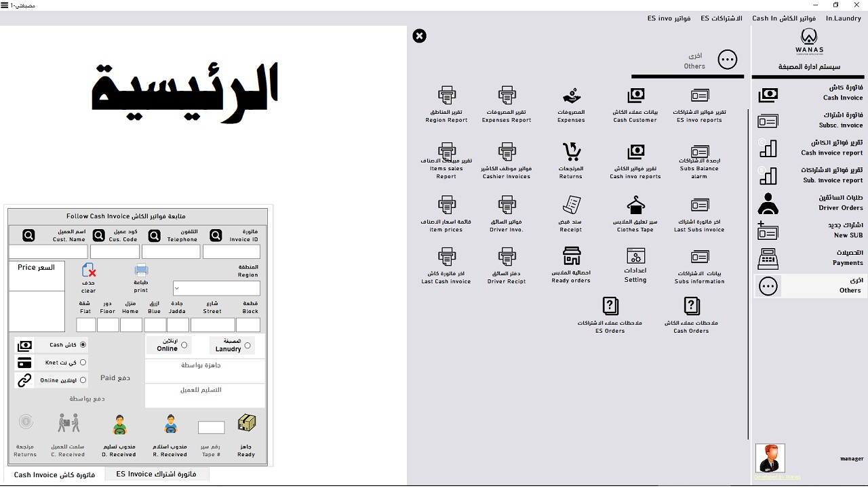Open the Region dropdown list
The height and width of the screenshot is (488, 868).
pos(217,288)
